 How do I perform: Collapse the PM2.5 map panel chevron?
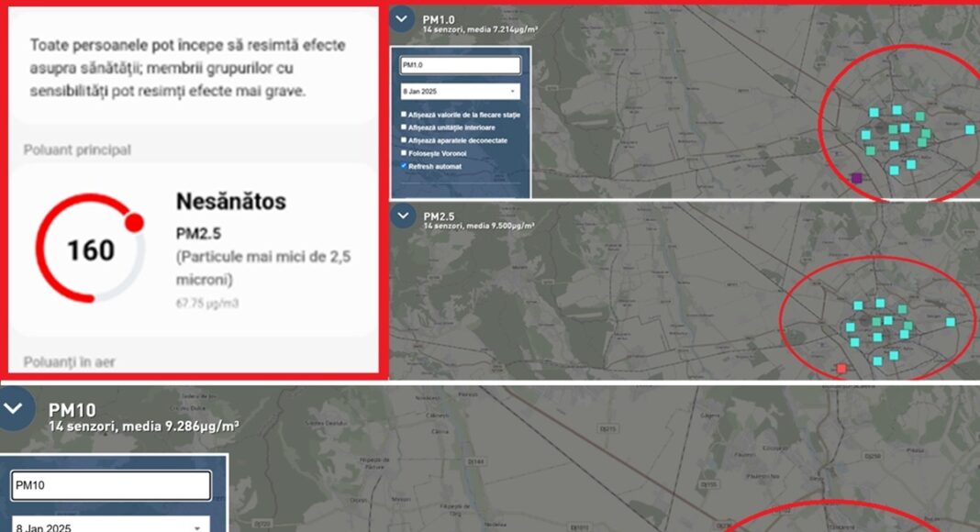(x=403, y=216)
